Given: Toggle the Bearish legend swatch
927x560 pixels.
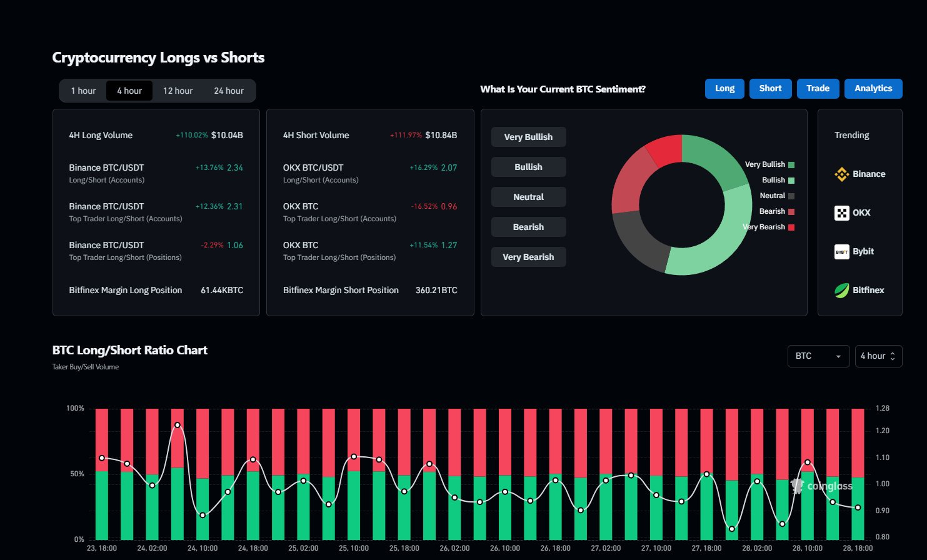Looking at the screenshot, I should click(x=791, y=212).
